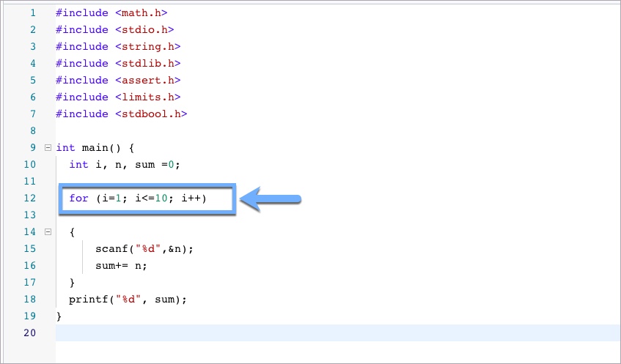Click the '<stdio.h>' header text
Viewport: 621px width, 364px height.
coord(144,30)
